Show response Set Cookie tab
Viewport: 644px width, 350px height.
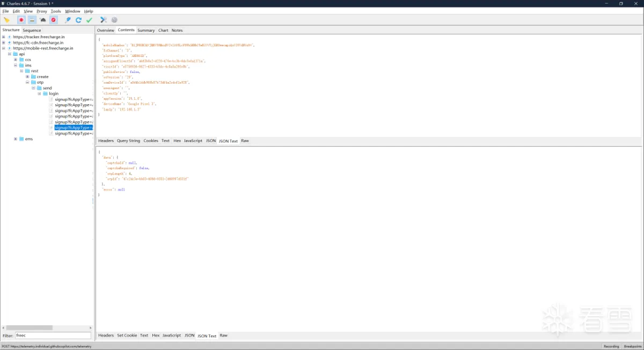(127, 336)
